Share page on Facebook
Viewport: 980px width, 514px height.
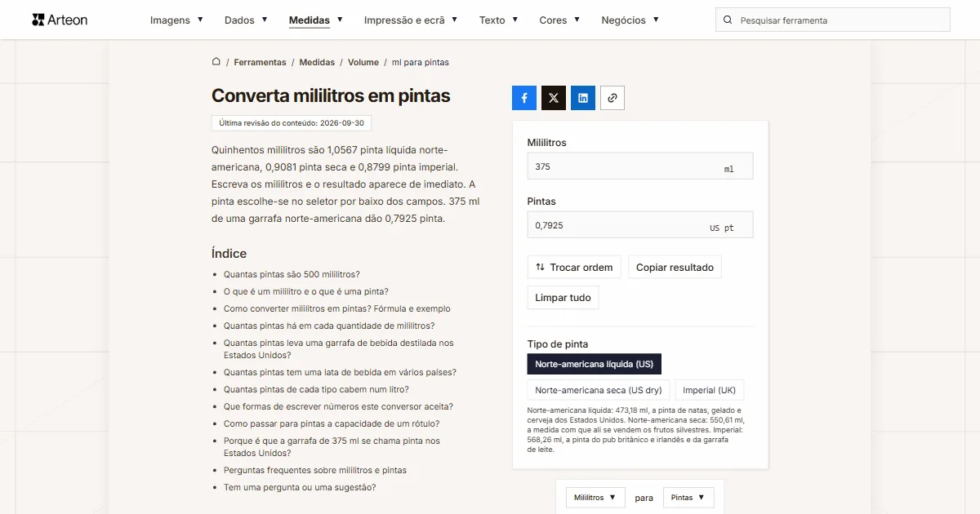point(524,98)
